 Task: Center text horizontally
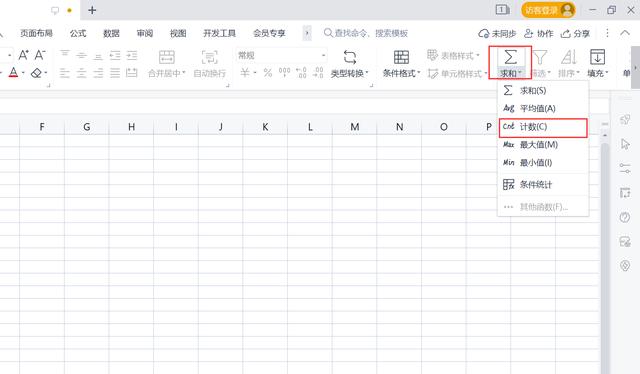point(81,73)
